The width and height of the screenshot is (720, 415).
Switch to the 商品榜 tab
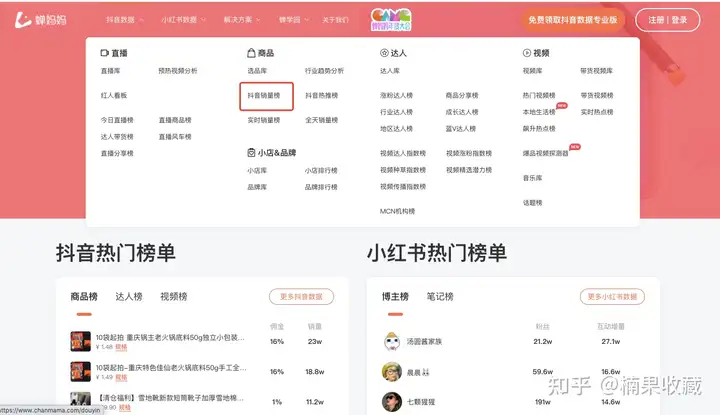[84, 297]
